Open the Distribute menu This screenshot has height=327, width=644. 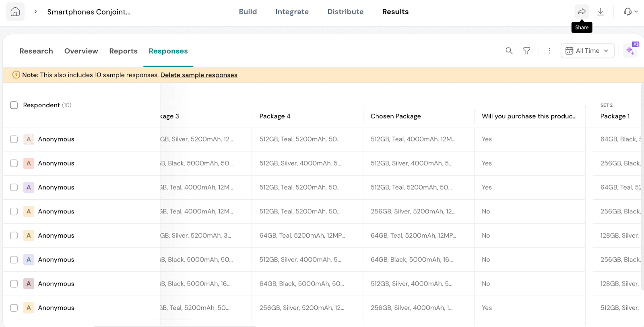345,12
